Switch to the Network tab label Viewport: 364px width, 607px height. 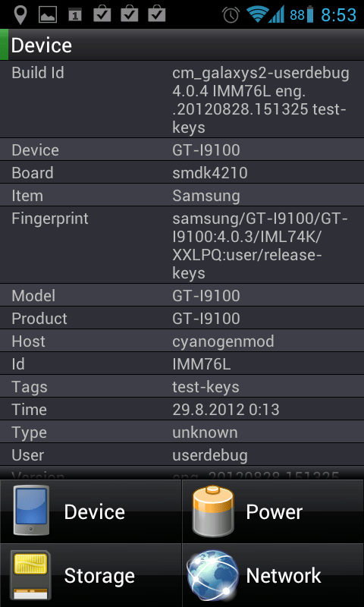click(x=284, y=575)
